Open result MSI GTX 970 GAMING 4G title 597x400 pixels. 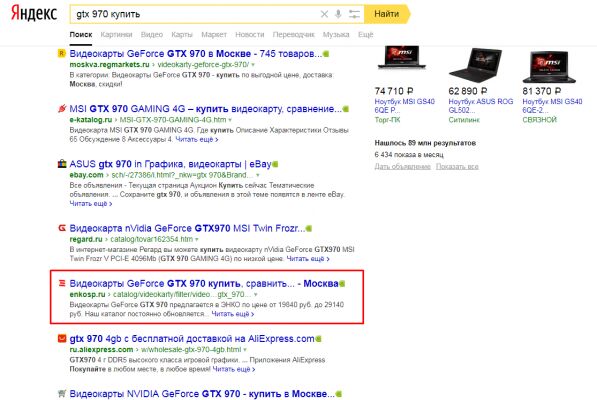tap(206, 109)
